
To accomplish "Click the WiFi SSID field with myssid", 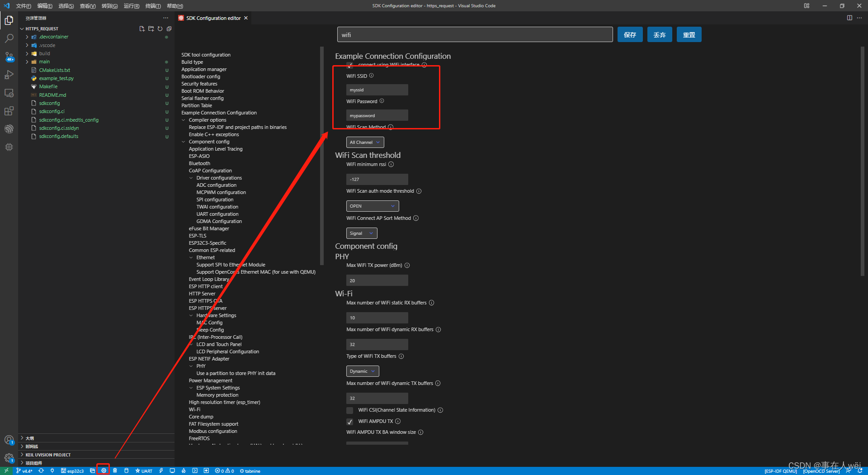I will pyautogui.click(x=377, y=90).
